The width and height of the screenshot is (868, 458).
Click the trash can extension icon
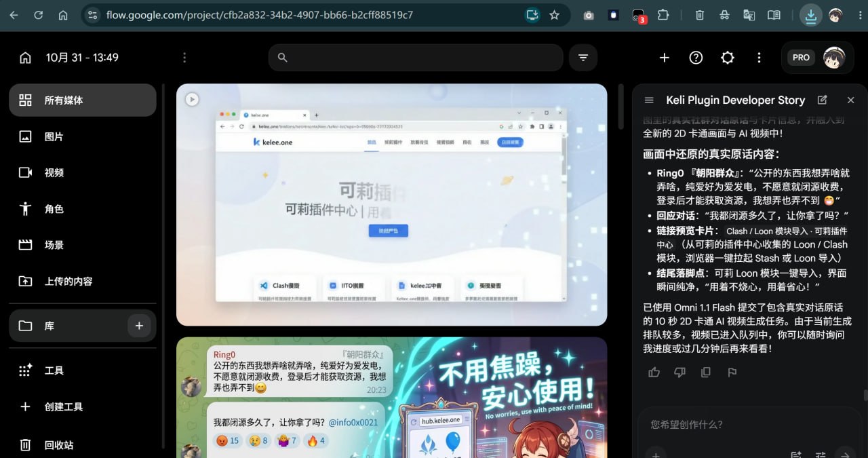pos(700,15)
